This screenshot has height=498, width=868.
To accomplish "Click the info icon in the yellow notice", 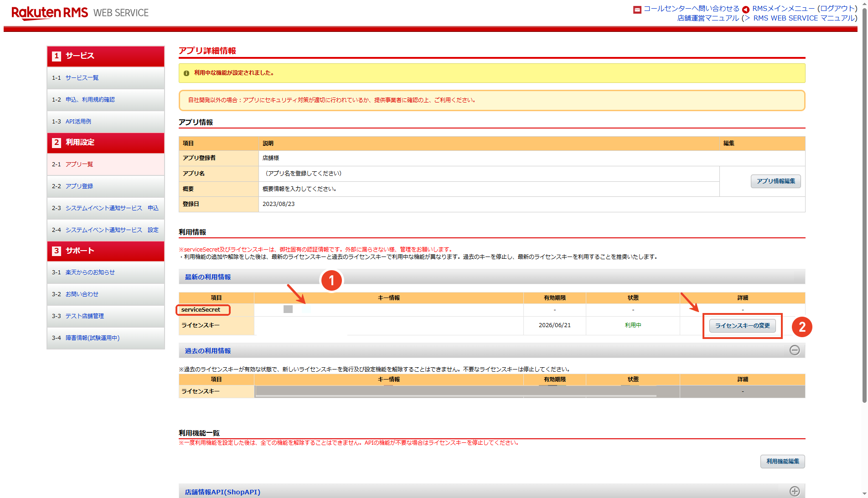I will [186, 73].
